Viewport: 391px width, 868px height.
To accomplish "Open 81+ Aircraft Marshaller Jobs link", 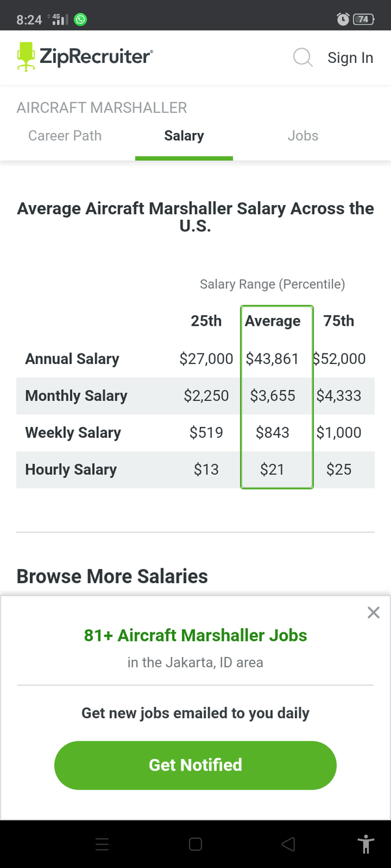I will click(195, 635).
